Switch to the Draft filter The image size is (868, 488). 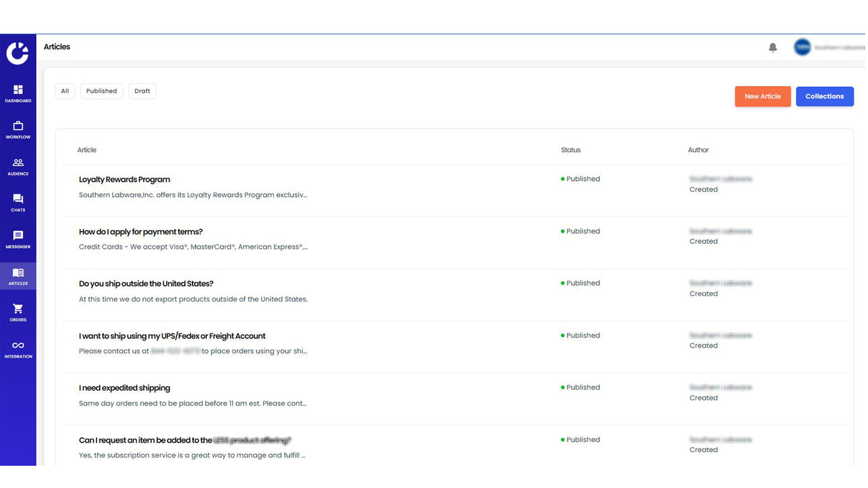pyautogui.click(x=142, y=91)
